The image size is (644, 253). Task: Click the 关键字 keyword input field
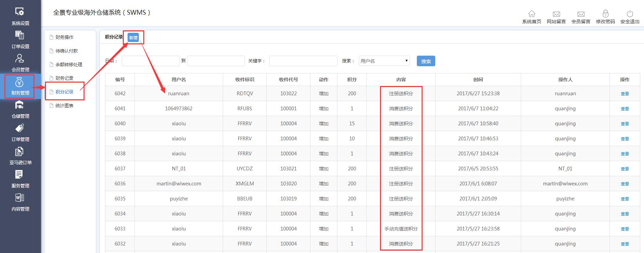pyautogui.click(x=303, y=61)
